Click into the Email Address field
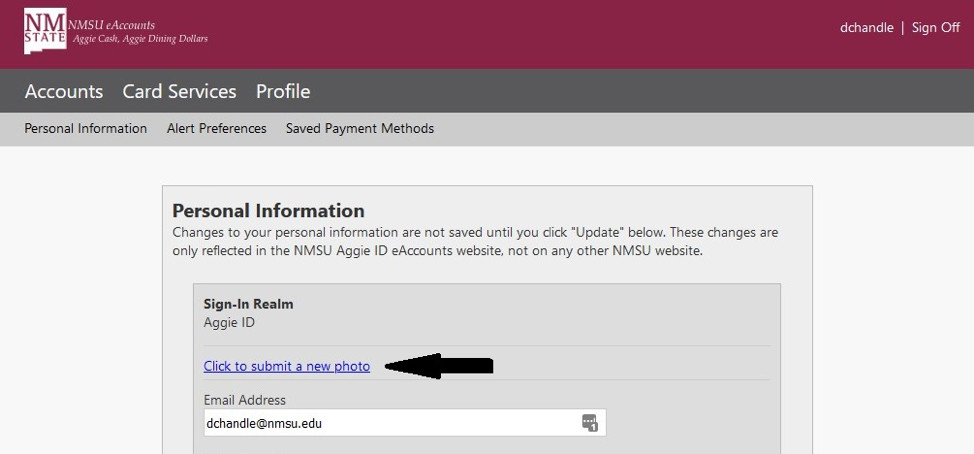Viewport: 974px width, 454px height. tap(405, 423)
